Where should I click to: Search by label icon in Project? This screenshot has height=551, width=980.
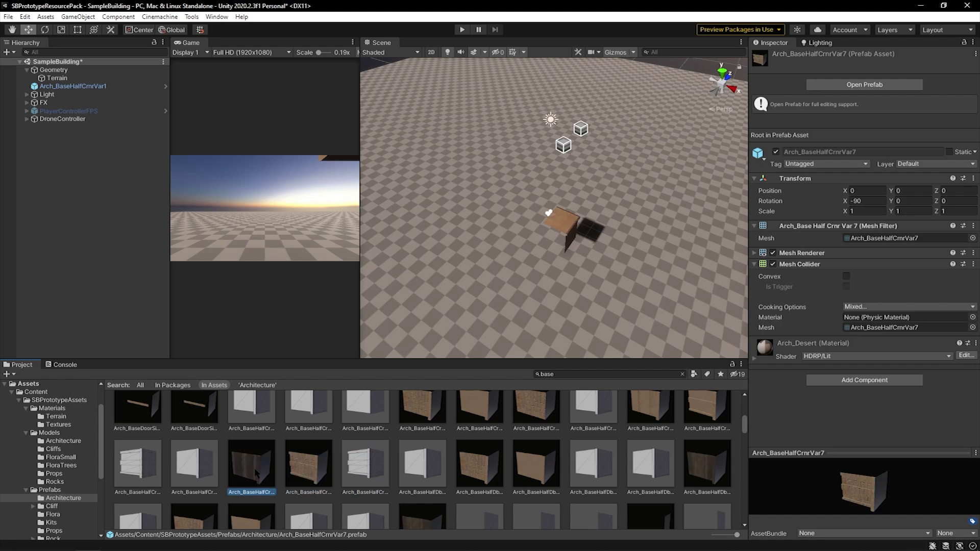point(707,374)
